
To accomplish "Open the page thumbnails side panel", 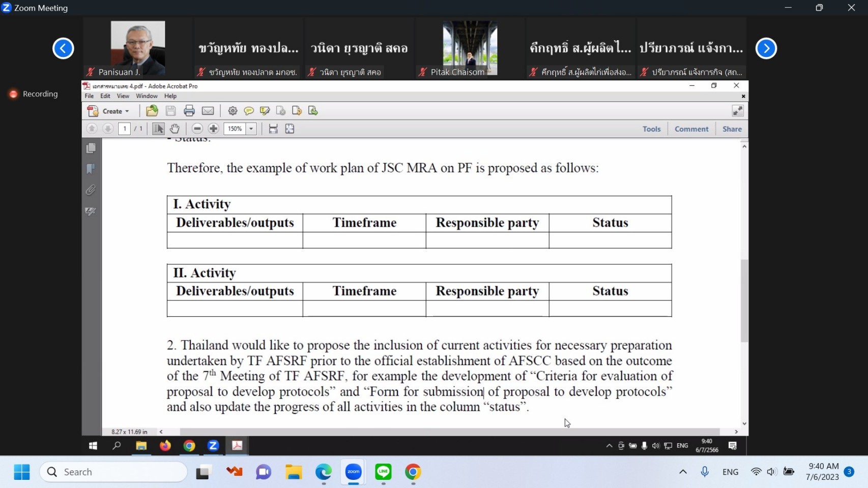I will click(91, 148).
